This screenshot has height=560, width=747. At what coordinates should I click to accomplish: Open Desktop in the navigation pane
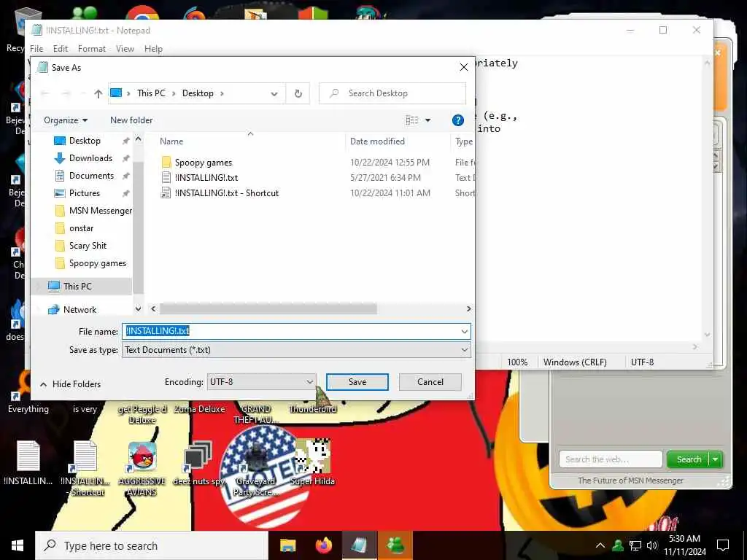85,141
